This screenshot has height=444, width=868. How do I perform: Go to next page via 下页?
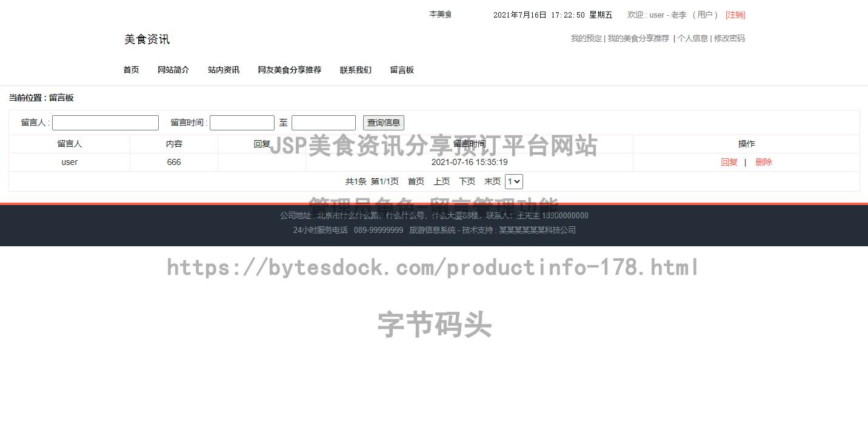467,181
